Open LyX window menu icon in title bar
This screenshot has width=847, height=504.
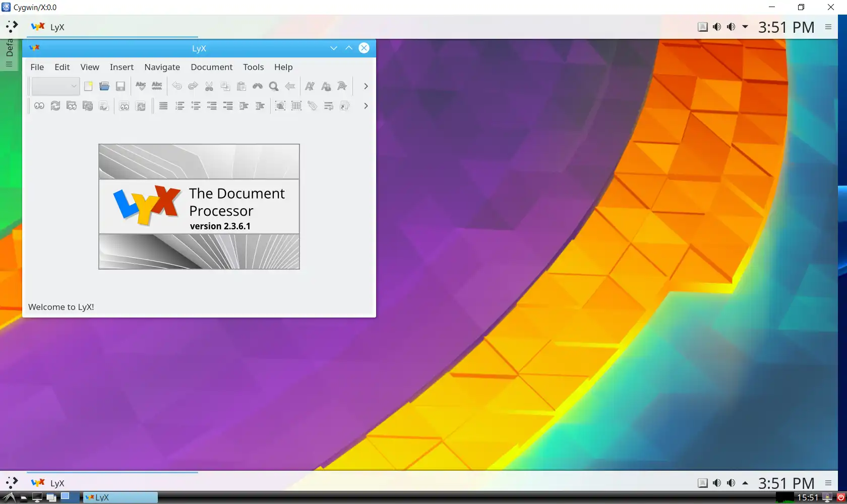34,48
